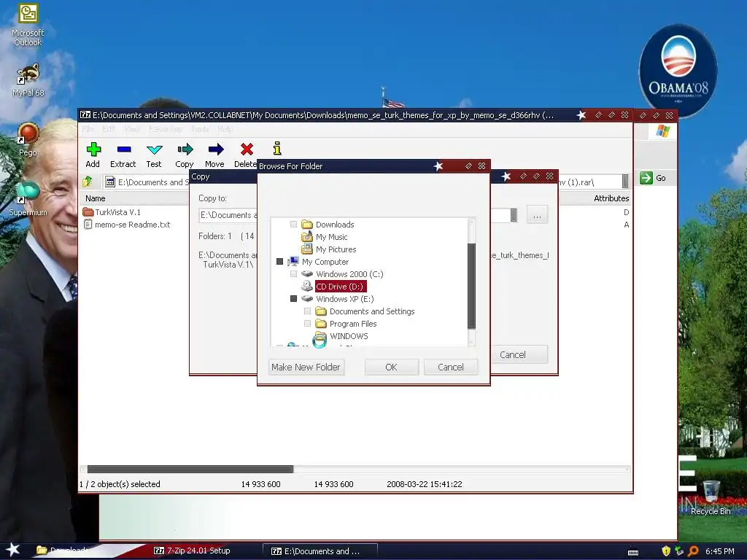Screen dimensions: 747x560
Task: Click the Downloads folder taskbar item
Action: pyautogui.click(x=62, y=551)
